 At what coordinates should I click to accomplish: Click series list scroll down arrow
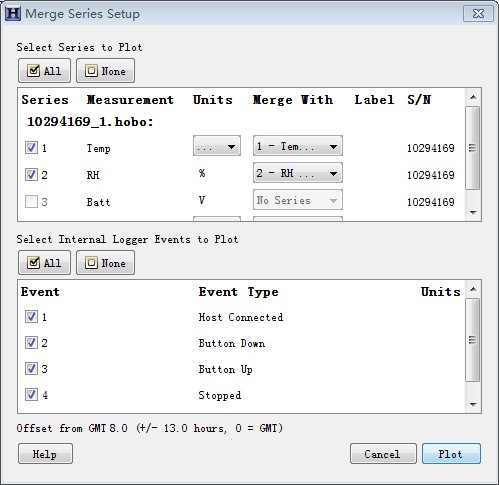[x=473, y=212]
